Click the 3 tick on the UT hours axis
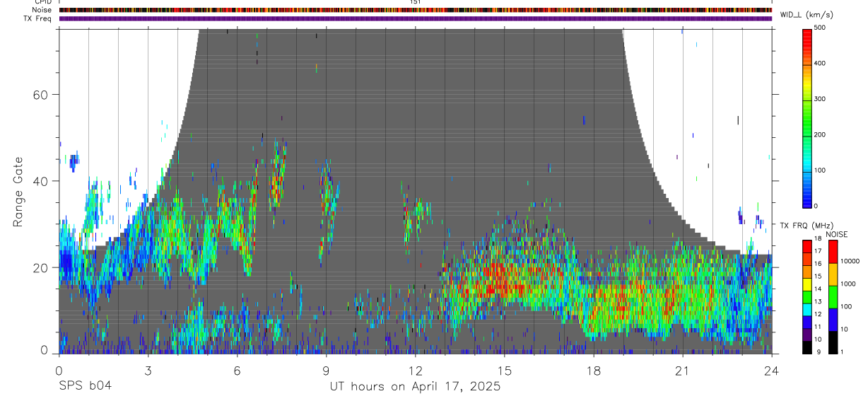 click(x=148, y=370)
